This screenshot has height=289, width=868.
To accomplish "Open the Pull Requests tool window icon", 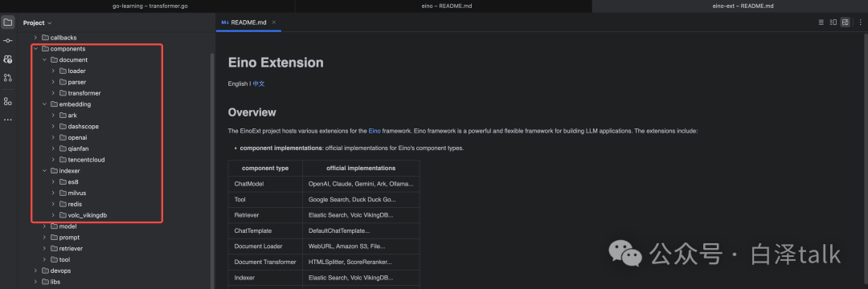I will pos(8,77).
